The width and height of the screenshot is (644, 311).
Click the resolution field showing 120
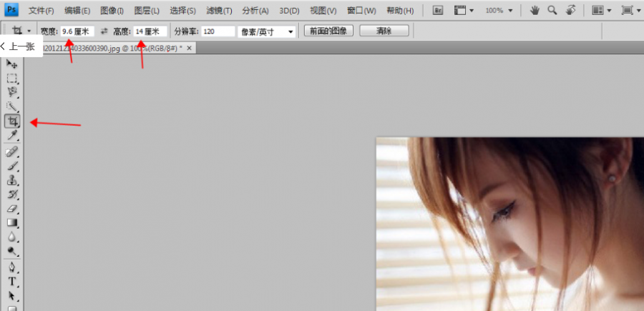click(218, 31)
